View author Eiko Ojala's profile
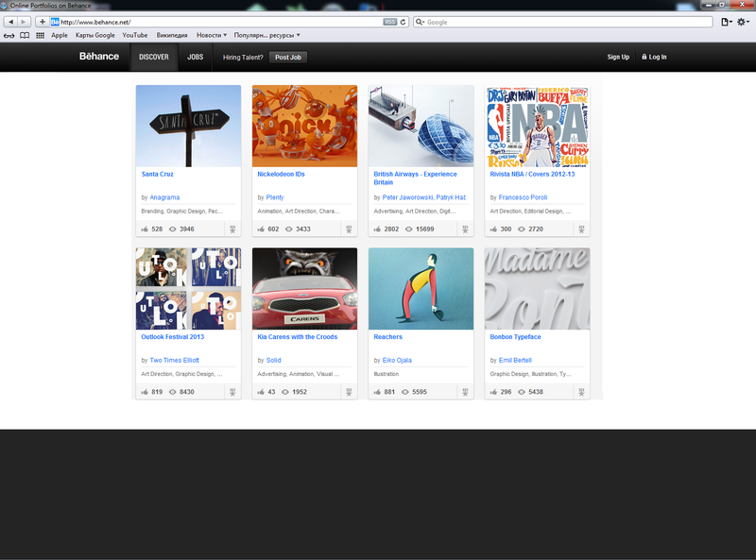 [x=397, y=360]
